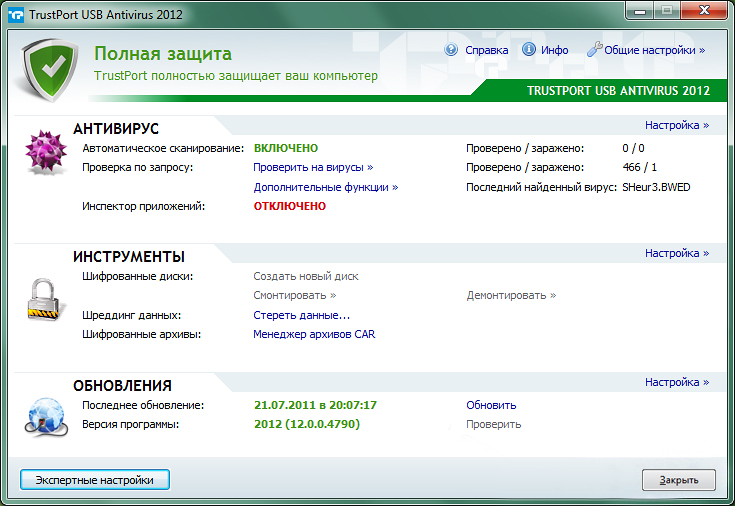This screenshot has width=735, height=506.
Task: Click the Полная защита heading
Action: click(163, 54)
